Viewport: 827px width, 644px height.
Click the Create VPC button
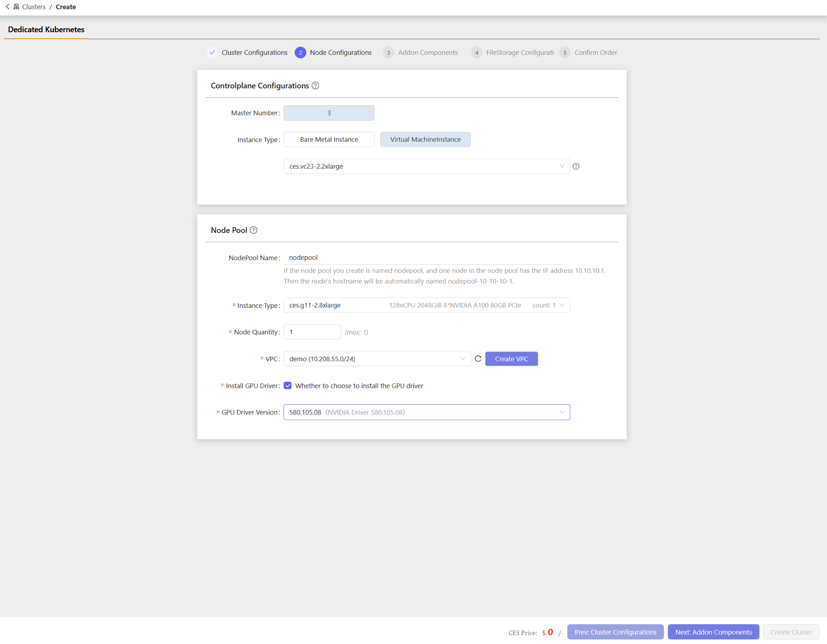click(x=512, y=359)
